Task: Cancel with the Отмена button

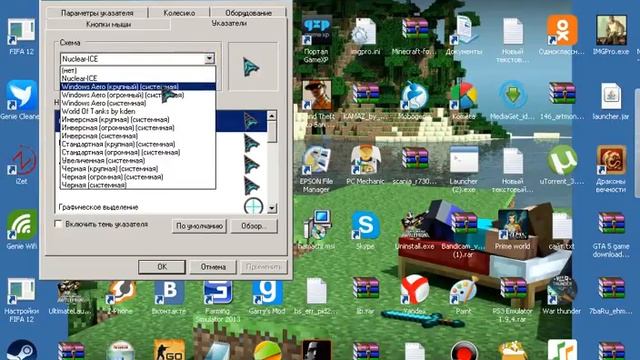Action: (x=213, y=267)
